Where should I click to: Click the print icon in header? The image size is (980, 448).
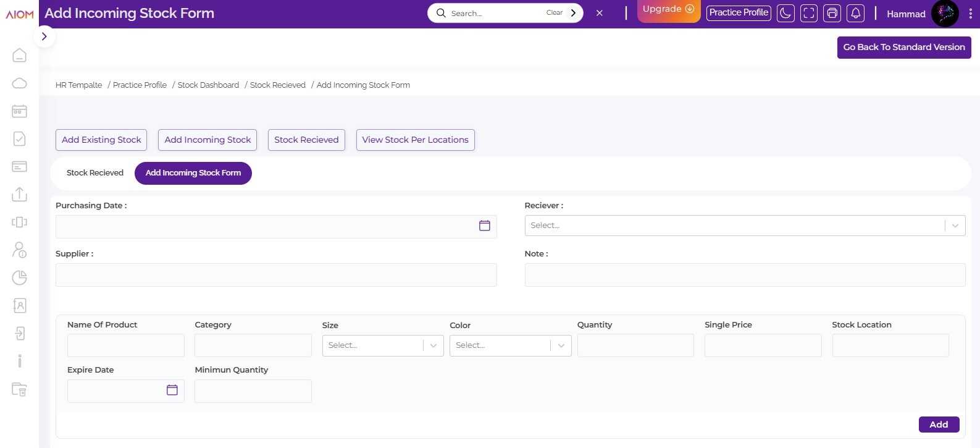[832, 13]
